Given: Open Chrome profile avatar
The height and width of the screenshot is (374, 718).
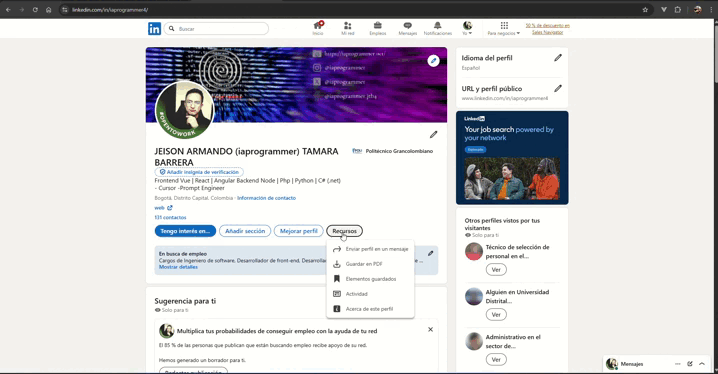Looking at the screenshot, I should (697, 10).
